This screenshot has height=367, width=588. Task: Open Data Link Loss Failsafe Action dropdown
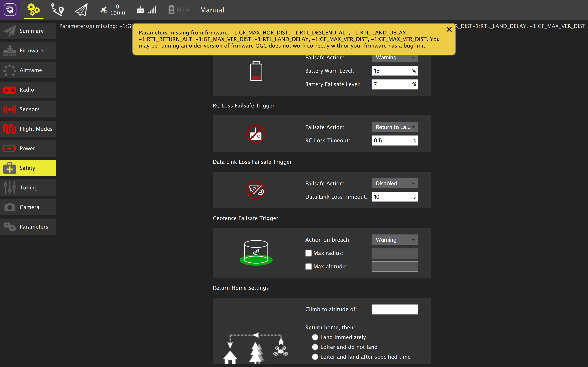click(x=394, y=183)
